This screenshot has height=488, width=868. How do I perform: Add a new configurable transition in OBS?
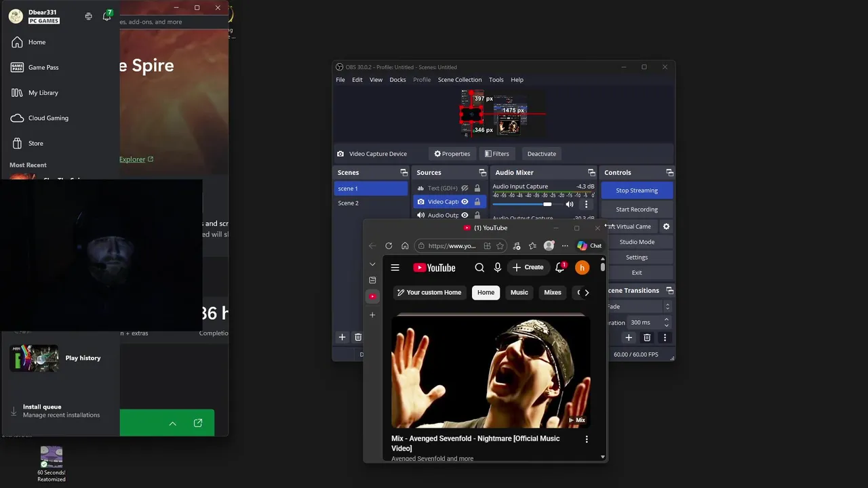(x=629, y=338)
